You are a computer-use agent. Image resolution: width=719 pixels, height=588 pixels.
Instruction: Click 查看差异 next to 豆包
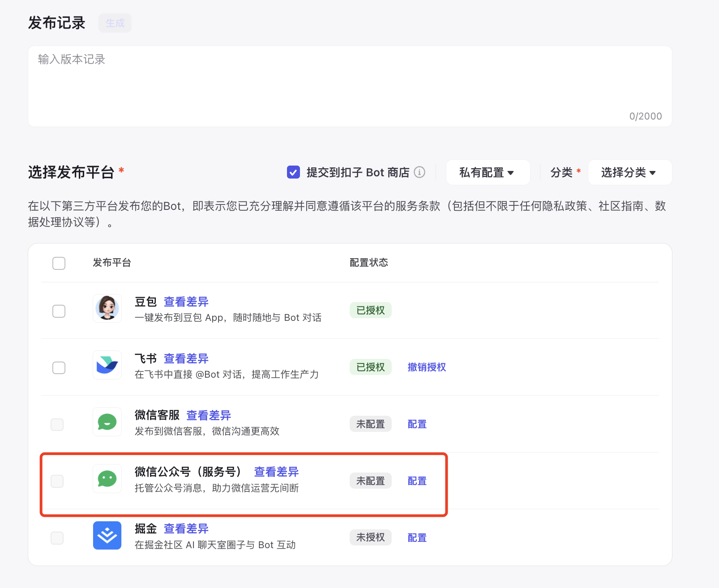185,302
